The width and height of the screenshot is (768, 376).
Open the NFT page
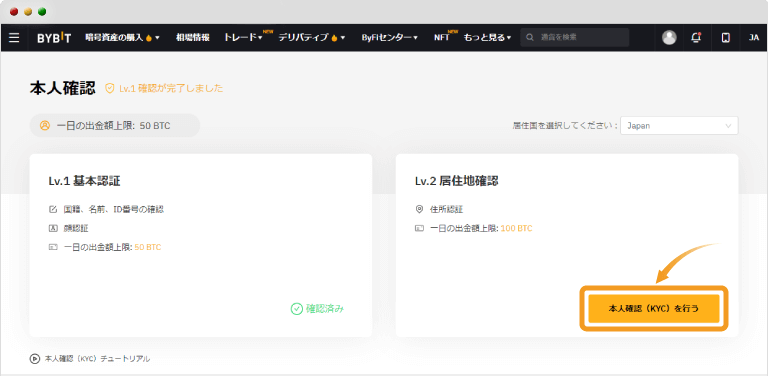[442, 37]
